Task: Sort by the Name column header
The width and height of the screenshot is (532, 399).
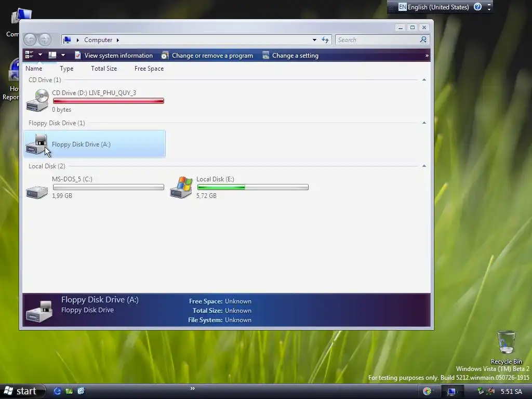Action: pyautogui.click(x=34, y=69)
